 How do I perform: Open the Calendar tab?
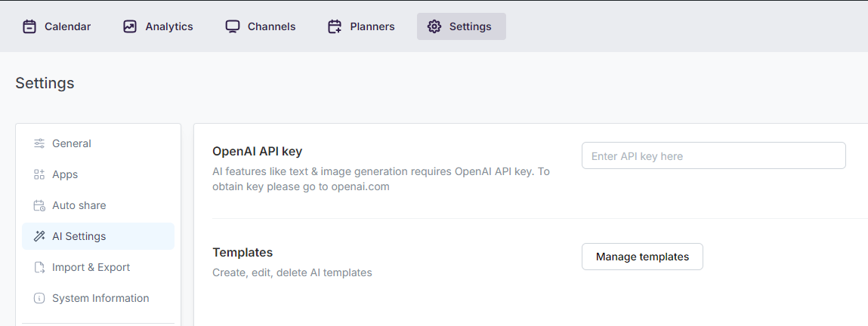[x=57, y=26]
